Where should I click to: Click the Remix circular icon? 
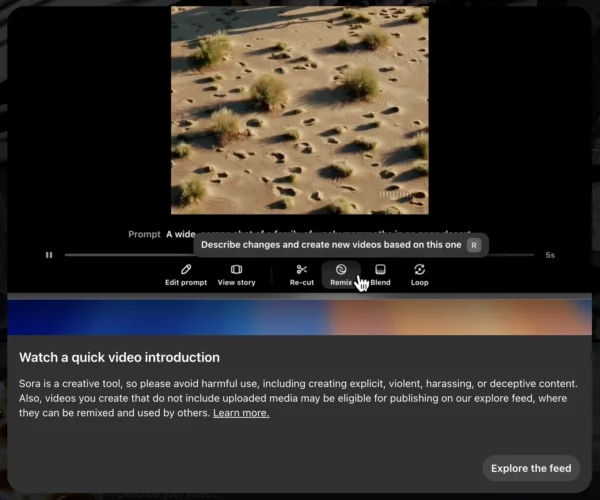point(341,269)
